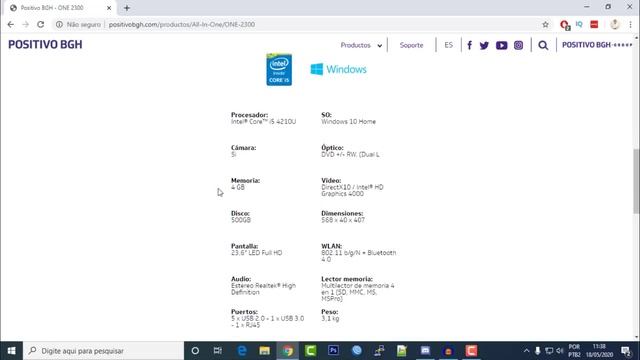This screenshot has height=360, width=640.
Task: Open the taskbar clock and date
Action: (599, 351)
